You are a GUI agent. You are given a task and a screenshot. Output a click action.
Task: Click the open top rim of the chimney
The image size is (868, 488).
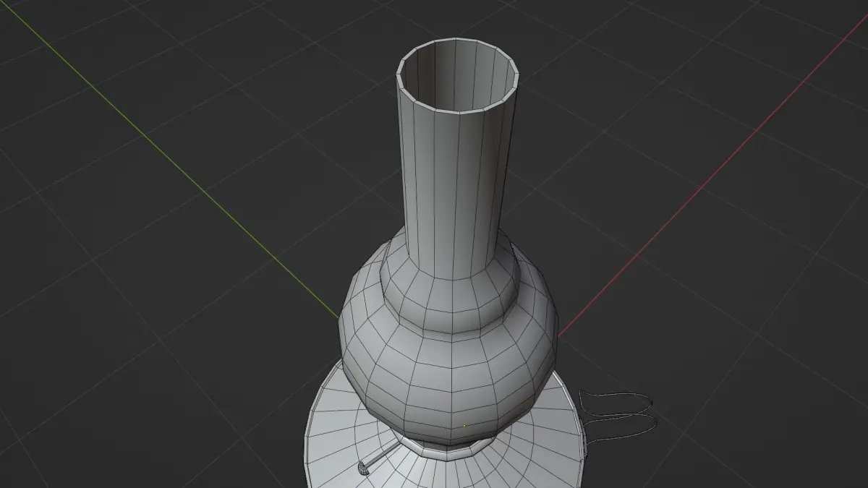[458, 76]
